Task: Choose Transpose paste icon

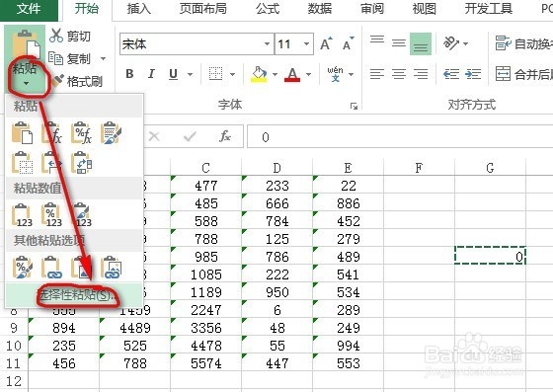Action: [81, 163]
